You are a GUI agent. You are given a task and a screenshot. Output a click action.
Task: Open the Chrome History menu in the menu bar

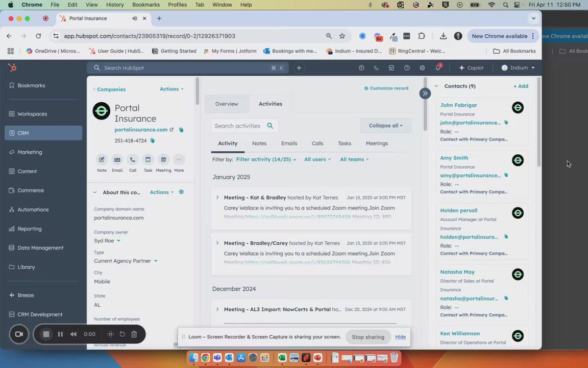coord(115,5)
